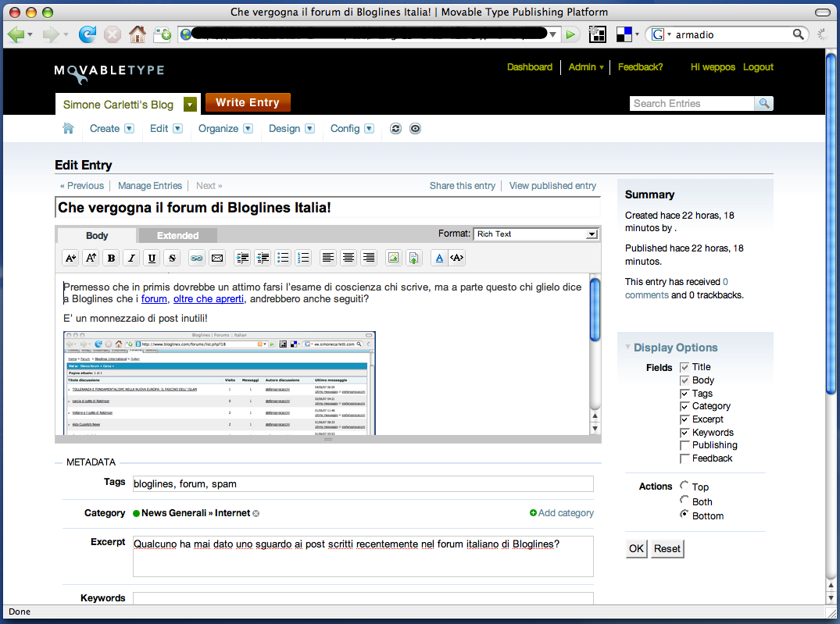Image resolution: width=840 pixels, height=624 pixels.
Task: Insert file upload into entry
Action: [413, 258]
